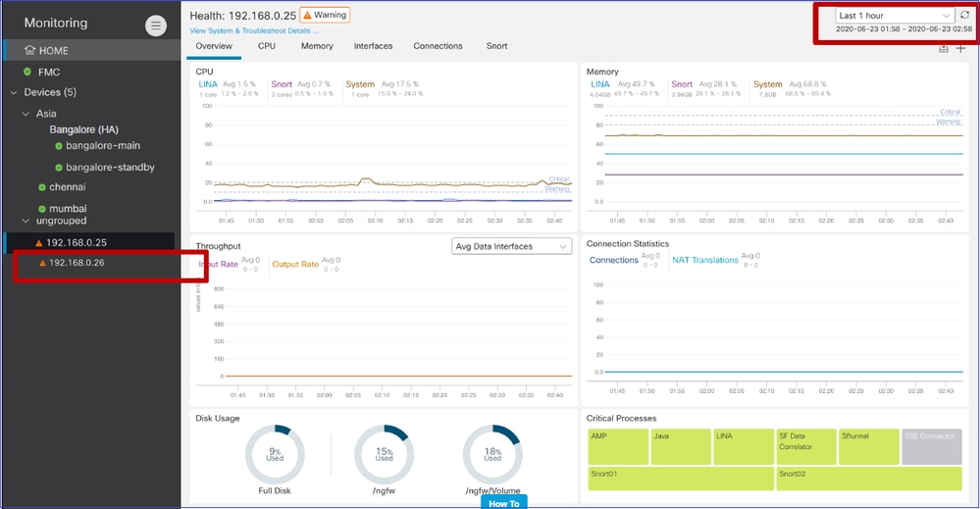
Task: Click LINA tile in Critical Processes
Action: [x=744, y=446]
